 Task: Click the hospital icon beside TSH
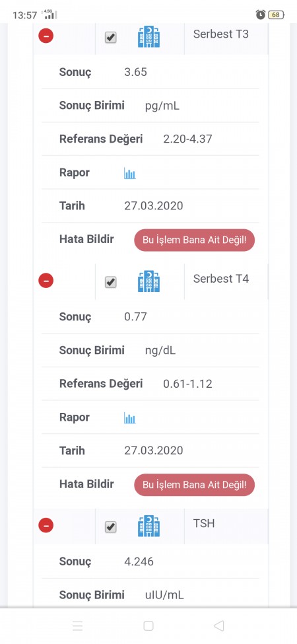click(148, 526)
